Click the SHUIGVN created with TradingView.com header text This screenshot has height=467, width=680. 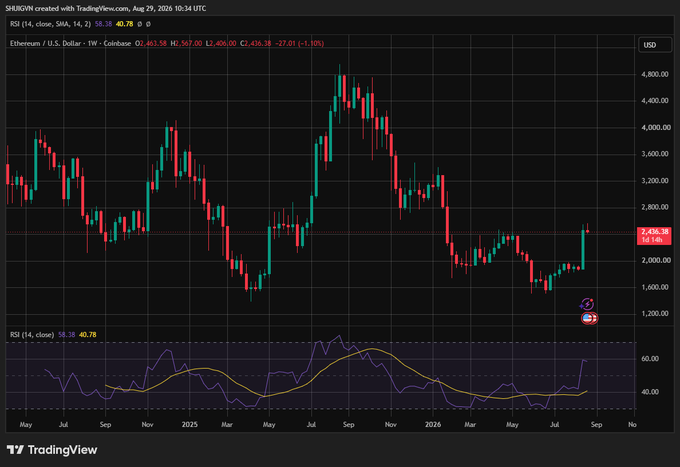click(x=106, y=8)
